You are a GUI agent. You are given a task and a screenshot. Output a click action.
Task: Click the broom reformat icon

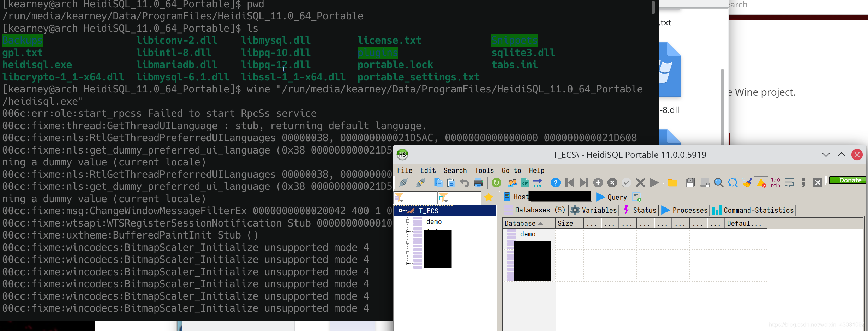[x=747, y=182]
